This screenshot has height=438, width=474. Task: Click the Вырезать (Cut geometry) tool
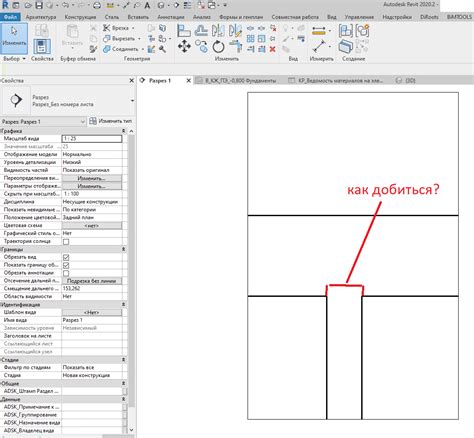pos(119,39)
